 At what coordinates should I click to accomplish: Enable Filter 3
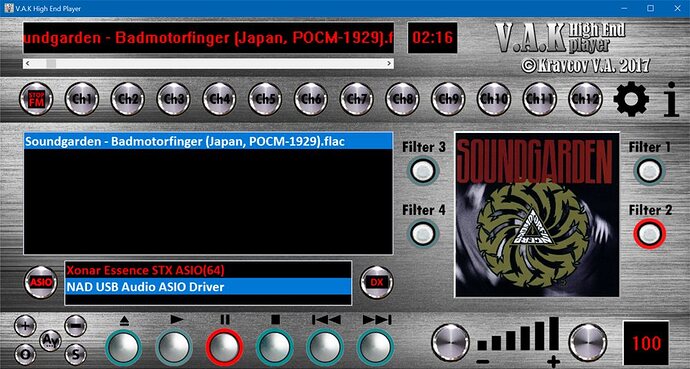click(423, 171)
